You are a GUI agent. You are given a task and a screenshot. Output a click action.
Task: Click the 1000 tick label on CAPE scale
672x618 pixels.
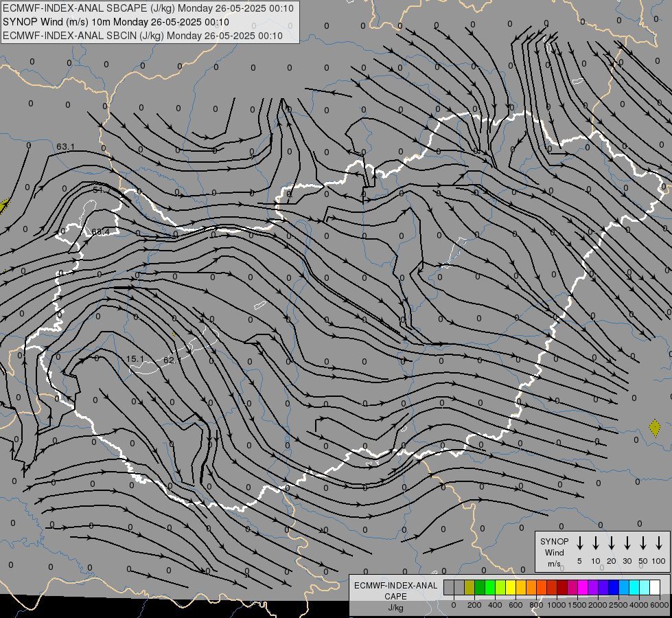click(557, 605)
